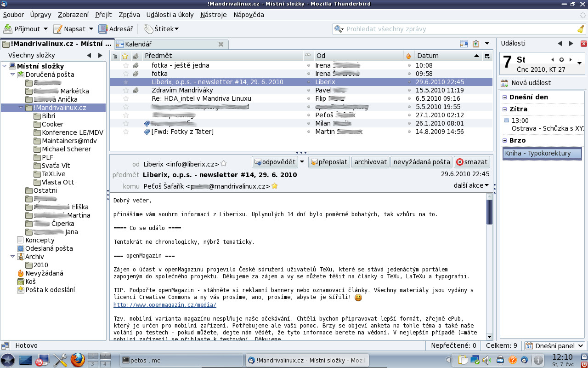
Task: Open the další akce dropdown
Action: 472,185
